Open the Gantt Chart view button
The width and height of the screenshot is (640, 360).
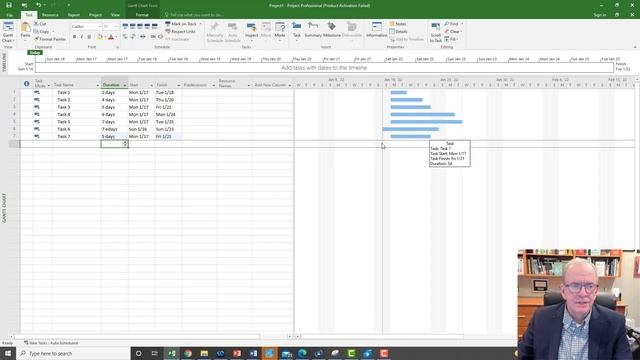click(8, 32)
